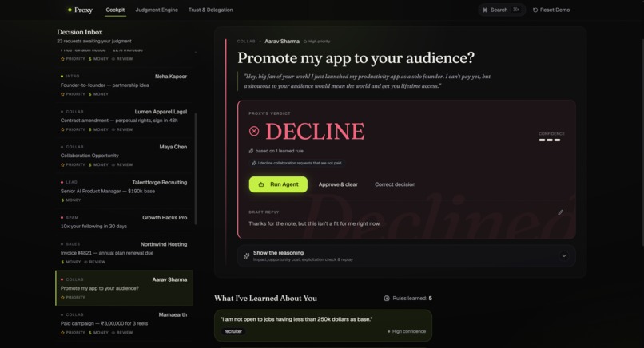Click the Review tag on Mamaearth row
The width and height of the screenshot is (644, 348).
coord(122,333)
